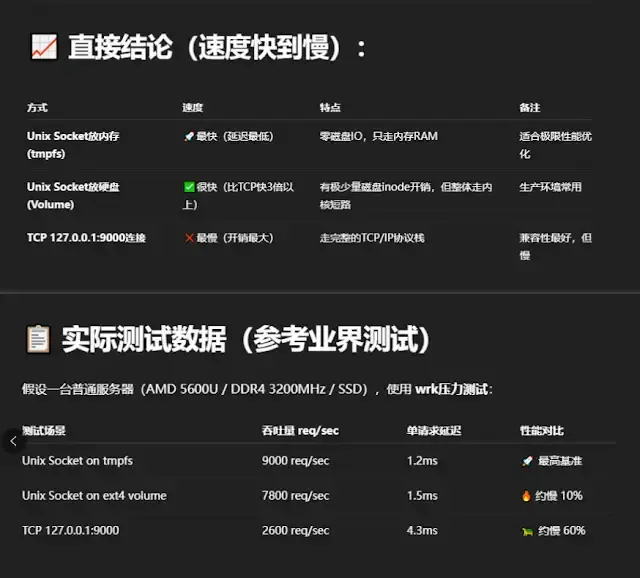Image resolution: width=640 pixels, height=578 pixels.
Task: Click the 单请求延迟 column header
Action: tap(432, 431)
